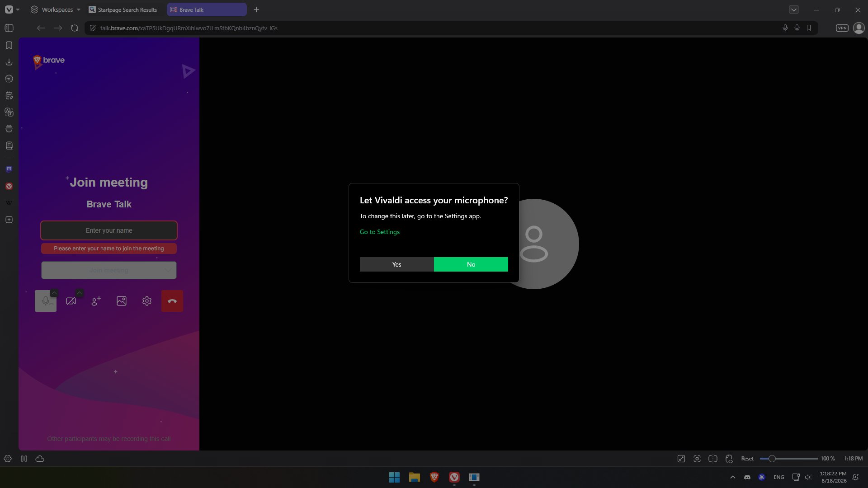Image resolution: width=868 pixels, height=488 pixels.
Task: Open the VPN button
Action: point(842,28)
